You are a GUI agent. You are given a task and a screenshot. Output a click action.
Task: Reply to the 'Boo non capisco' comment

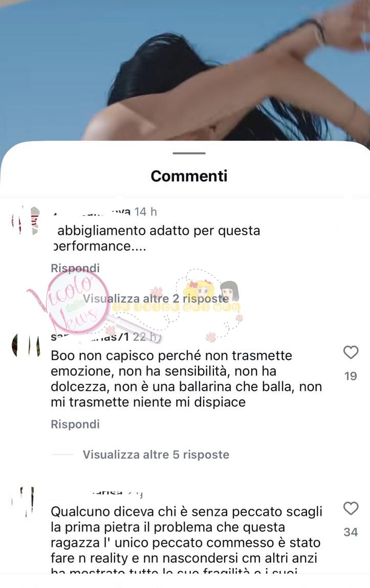[75, 424]
